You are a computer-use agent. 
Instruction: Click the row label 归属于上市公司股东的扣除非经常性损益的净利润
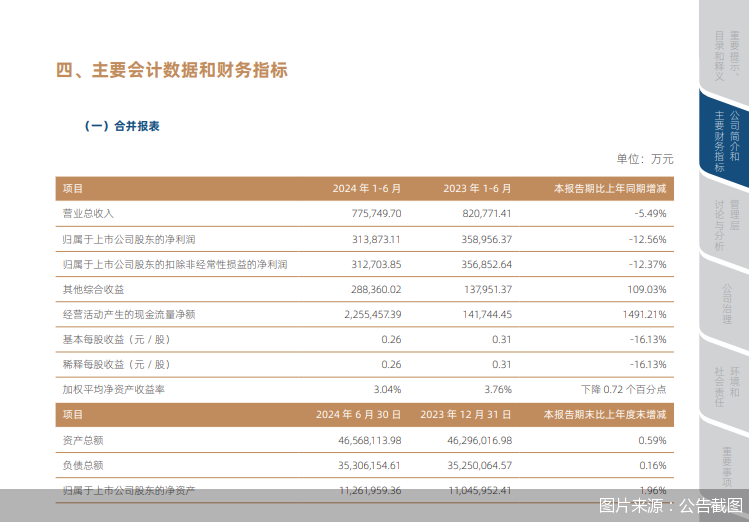point(175,265)
